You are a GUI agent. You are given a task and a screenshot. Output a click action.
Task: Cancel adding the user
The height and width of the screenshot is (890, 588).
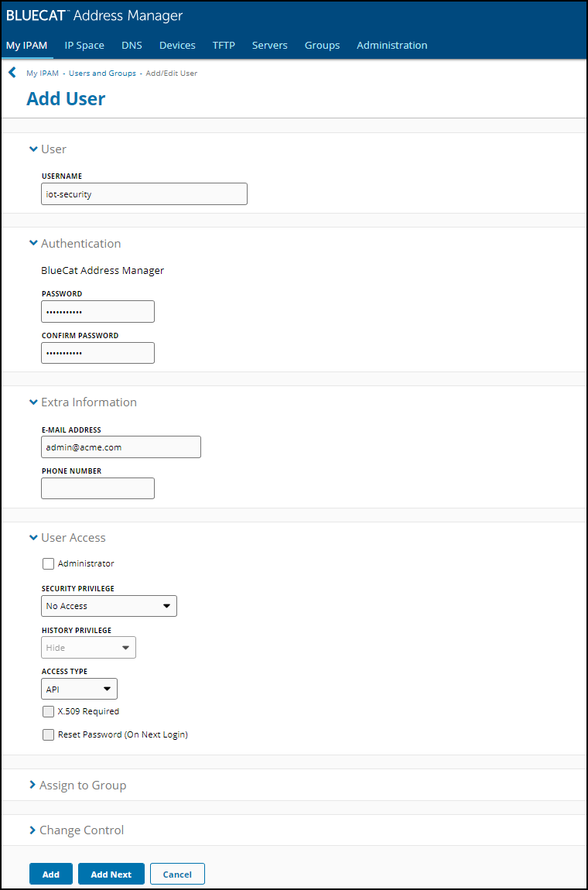[177, 875]
